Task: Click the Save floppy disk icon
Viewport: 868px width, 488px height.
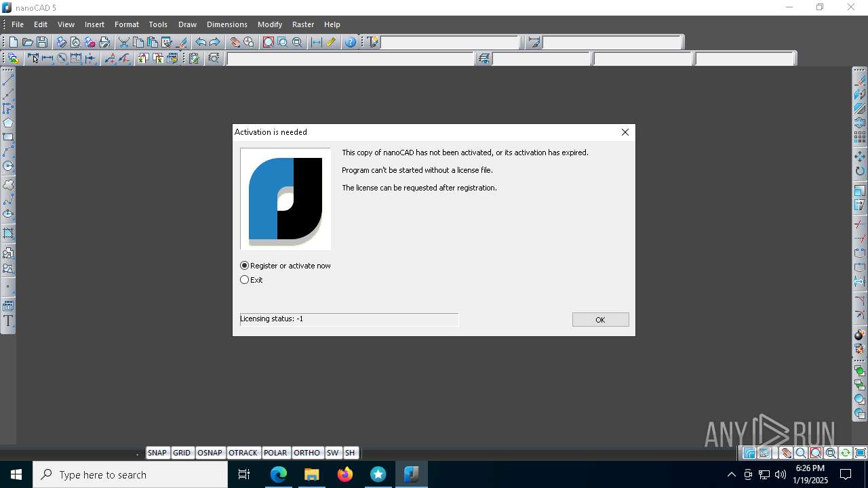Action: pyautogui.click(x=42, y=42)
